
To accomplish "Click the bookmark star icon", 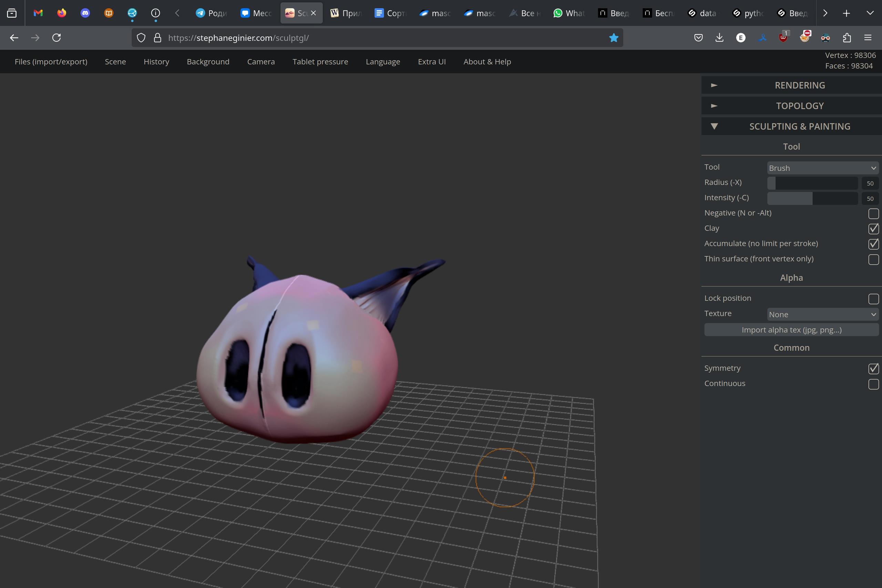I will pos(614,38).
